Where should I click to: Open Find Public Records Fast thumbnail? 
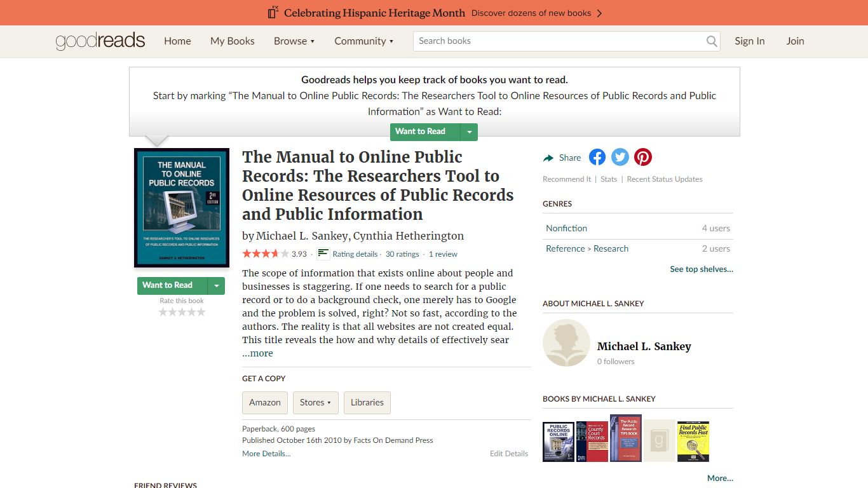693,442
